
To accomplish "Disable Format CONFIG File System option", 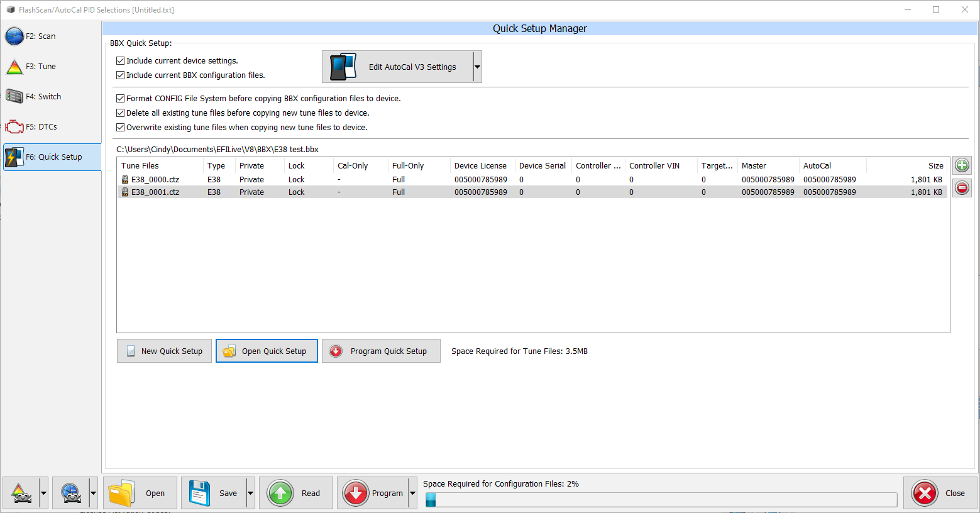I will pos(120,98).
